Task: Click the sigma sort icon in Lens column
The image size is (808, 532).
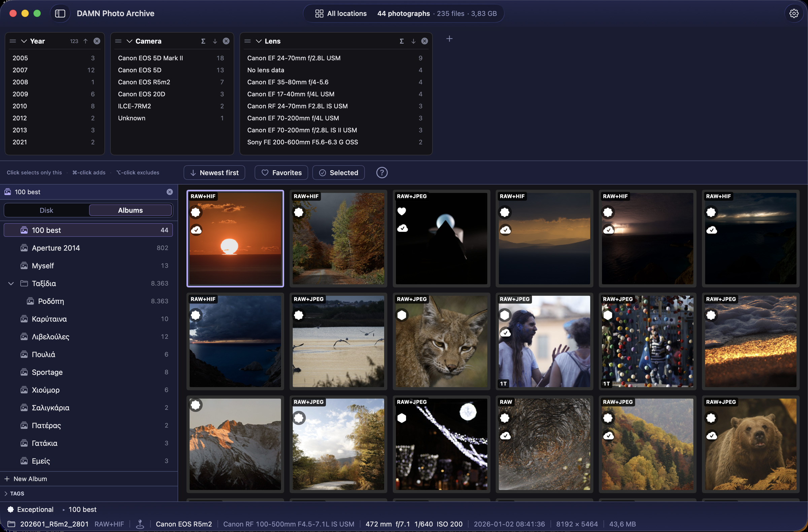Action: click(x=402, y=41)
